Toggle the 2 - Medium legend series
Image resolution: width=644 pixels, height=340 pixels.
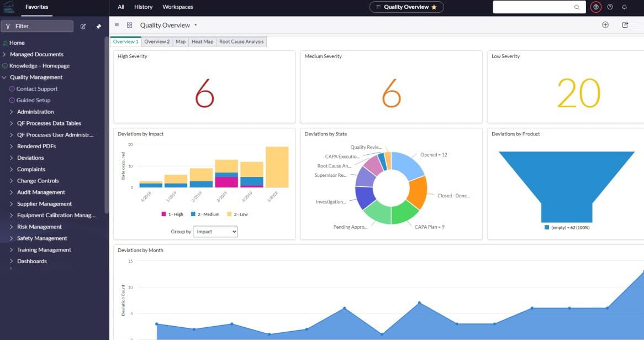[x=205, y=214]
